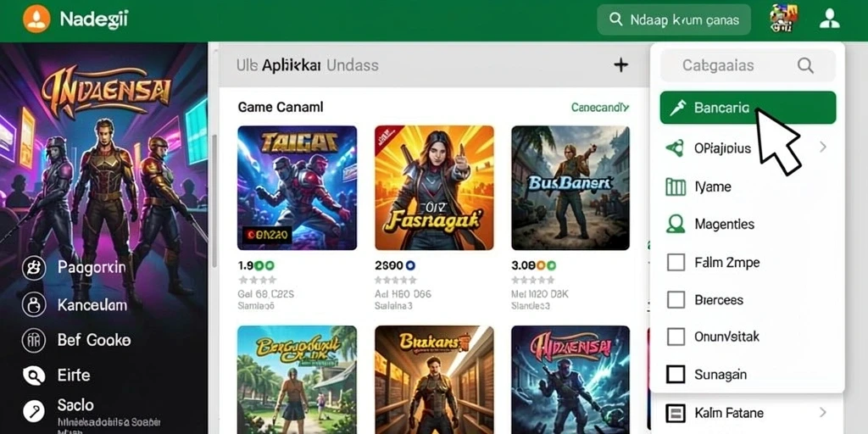
Task: Select the Kanceulam sidebar icon
Action: [x=34, y=304]
